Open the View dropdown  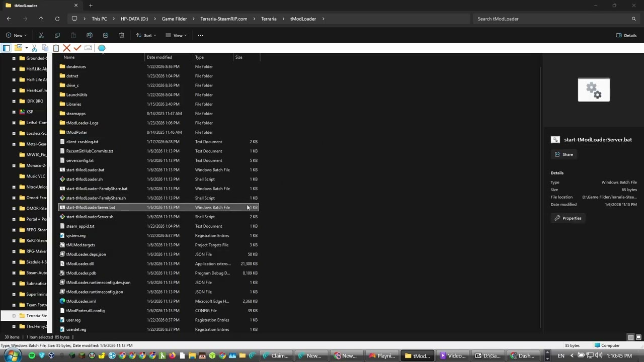pyautogui.click(x=177, y=35)
